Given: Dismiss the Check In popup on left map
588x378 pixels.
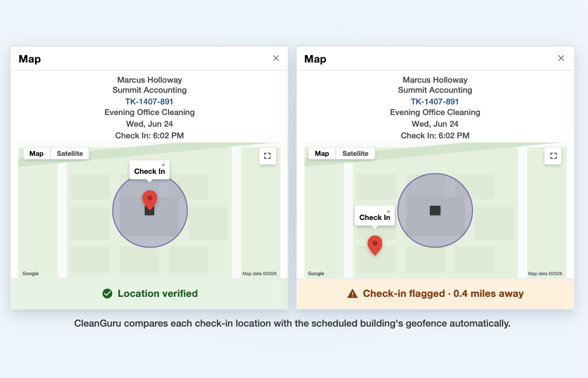Looking at the screenshot, I should click(x=163, y=165).
